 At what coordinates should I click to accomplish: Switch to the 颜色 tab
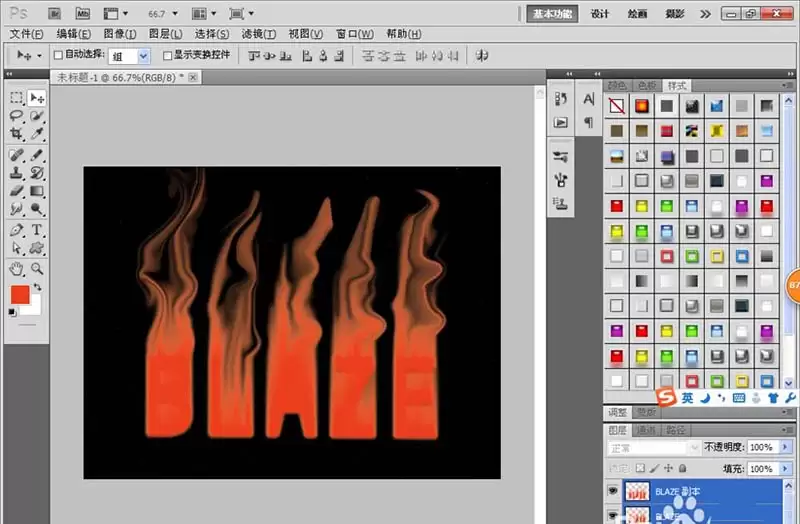point(617,85)
